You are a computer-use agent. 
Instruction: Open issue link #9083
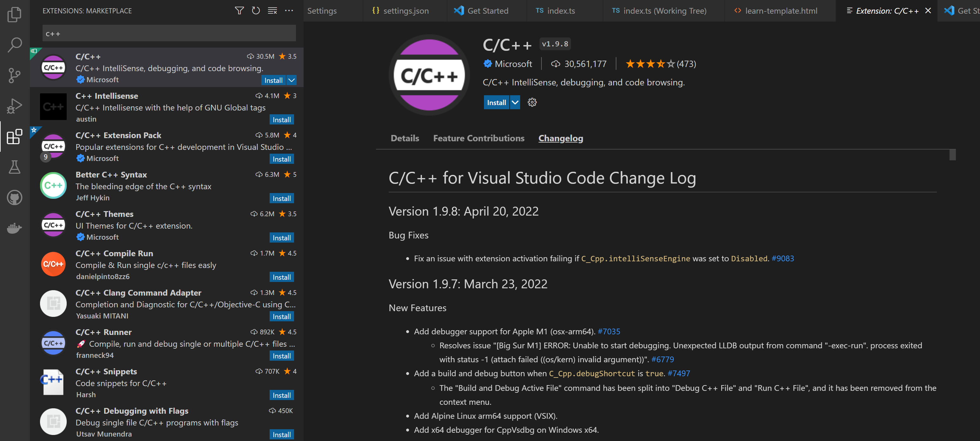coord(782,258)
